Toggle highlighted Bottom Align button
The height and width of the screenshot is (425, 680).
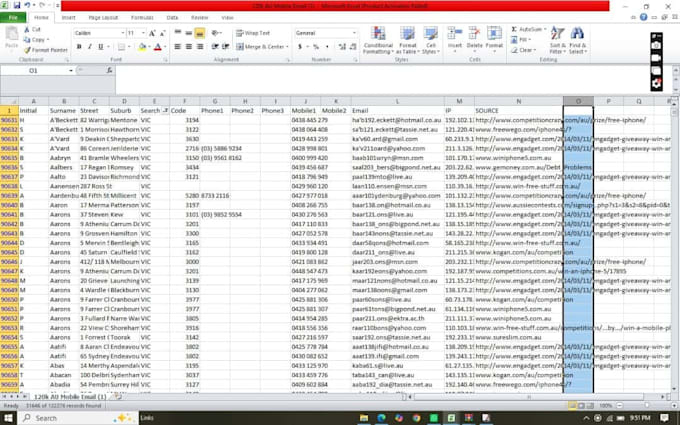coord(199,33)
